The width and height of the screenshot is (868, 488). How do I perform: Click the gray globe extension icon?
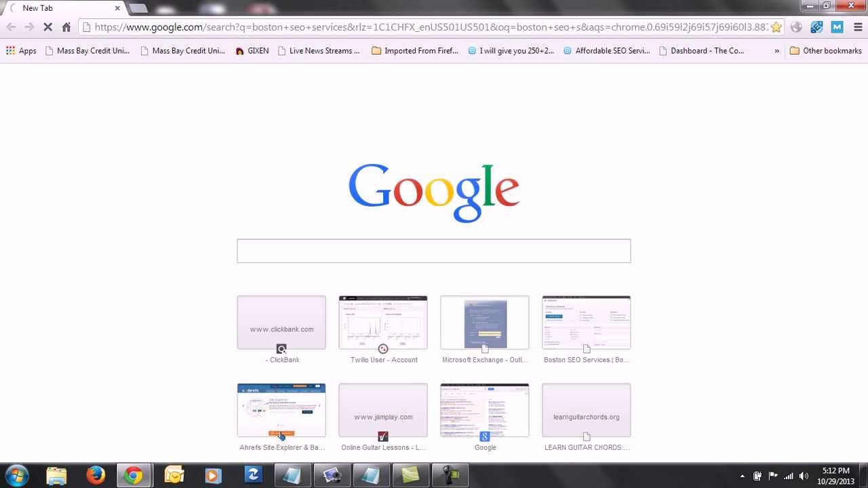(796, 27)
